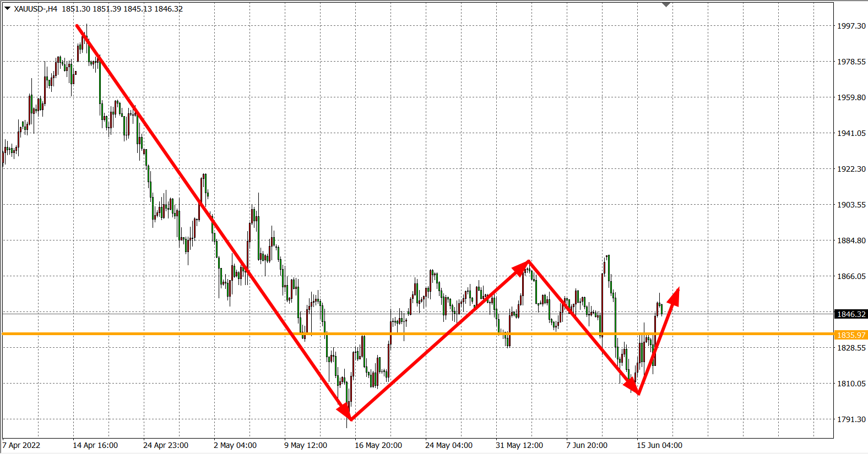Click the 2 May 04:00 time label

(x=235, y=445)
